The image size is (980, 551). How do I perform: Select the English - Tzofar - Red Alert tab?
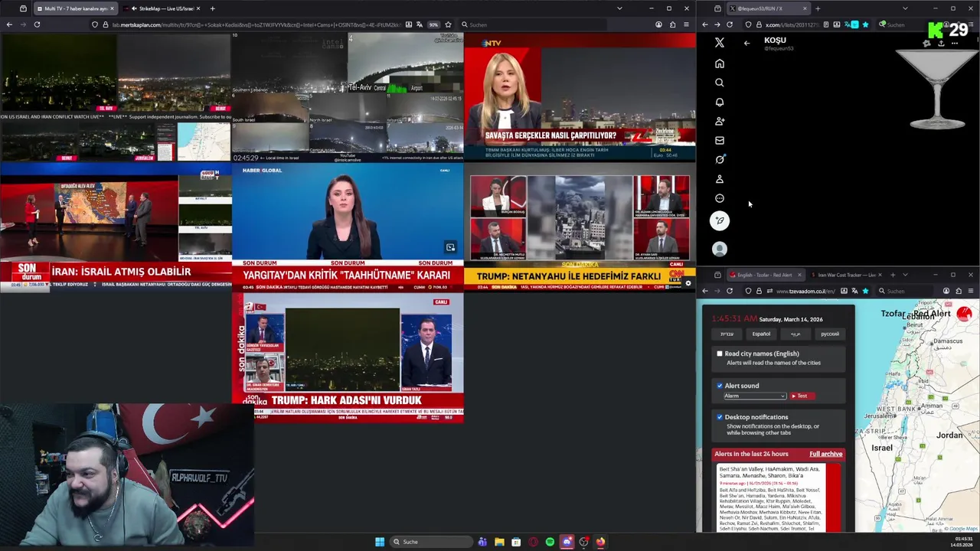pyautogui.click(x=765, y=275)
